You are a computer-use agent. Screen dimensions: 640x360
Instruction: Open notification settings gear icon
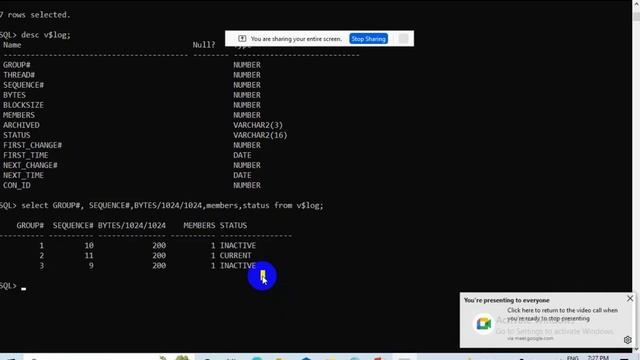coord(627,340)
